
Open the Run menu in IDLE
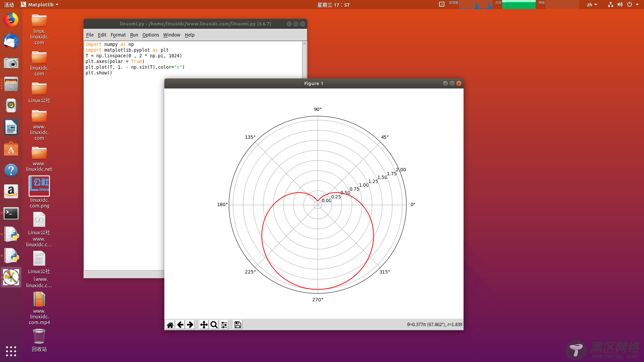pyautogui.click(x=134, y=35)
